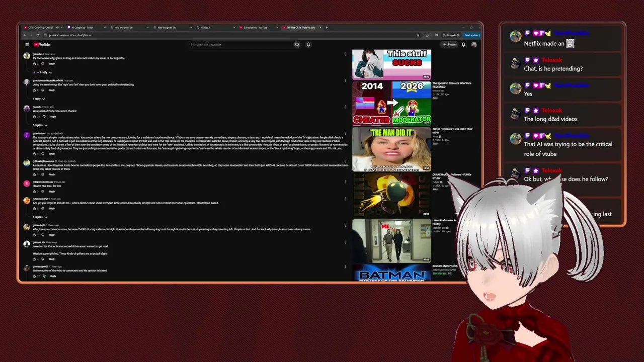
Task: Dislike the 'list of vtubers to watch' comment
Action: (x=44, y=117)
